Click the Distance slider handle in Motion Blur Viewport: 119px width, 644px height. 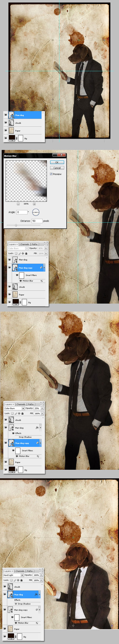click(x=16, y=225)
